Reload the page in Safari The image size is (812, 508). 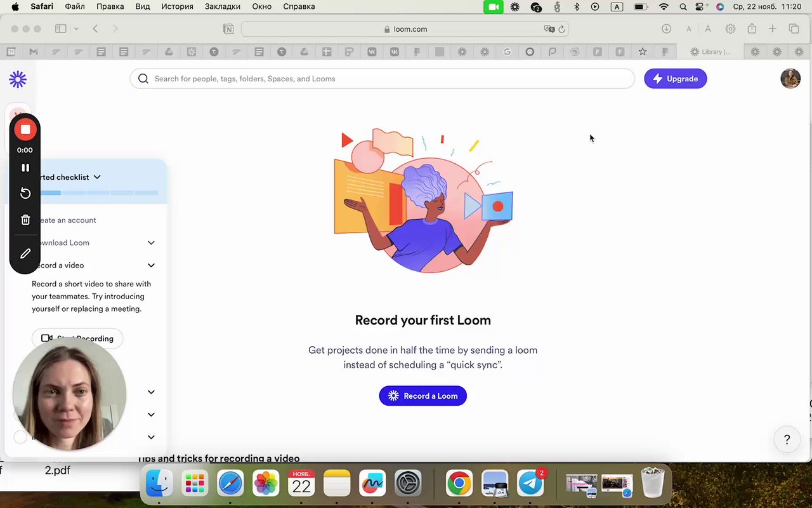(561, 29)
